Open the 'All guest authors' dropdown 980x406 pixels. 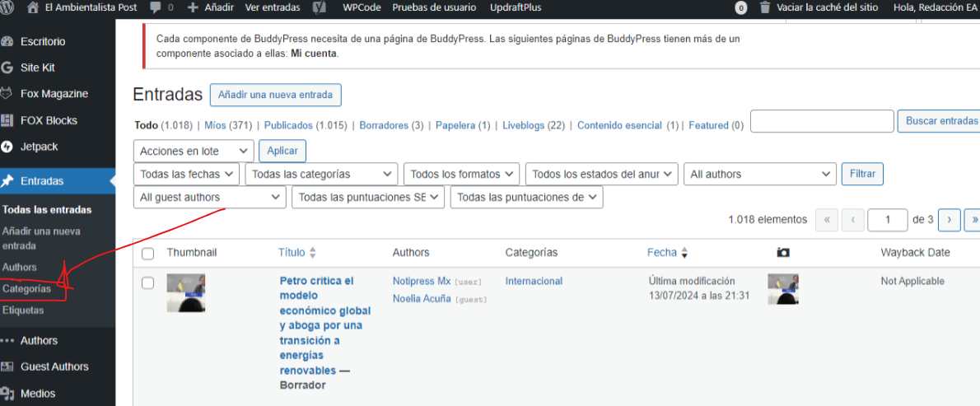[x=210, y=198]
